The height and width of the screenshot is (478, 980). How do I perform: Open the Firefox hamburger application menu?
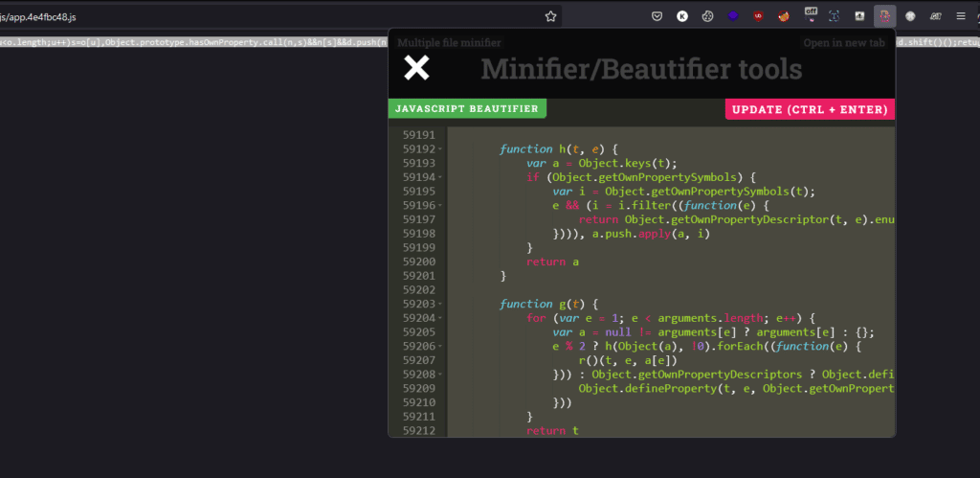tap(961, 16)
